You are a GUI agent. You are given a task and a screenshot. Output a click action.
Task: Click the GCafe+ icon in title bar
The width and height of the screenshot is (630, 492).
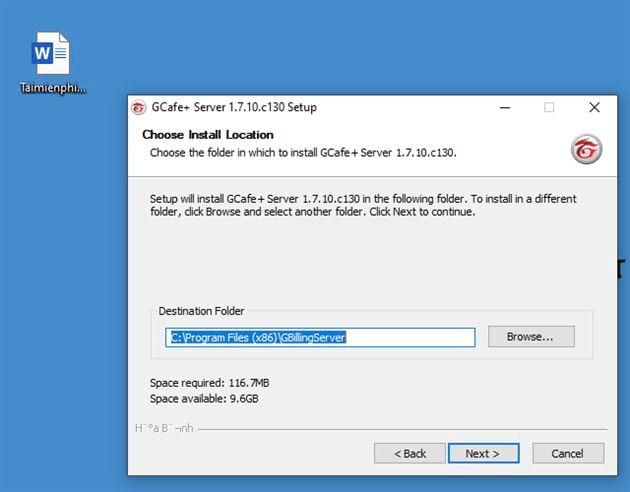[x=139, y=107]
